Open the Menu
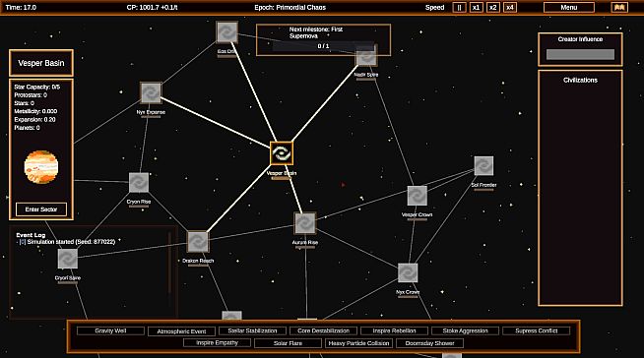The width and height of the screenshot is (644, 358). tap(569, 8)
